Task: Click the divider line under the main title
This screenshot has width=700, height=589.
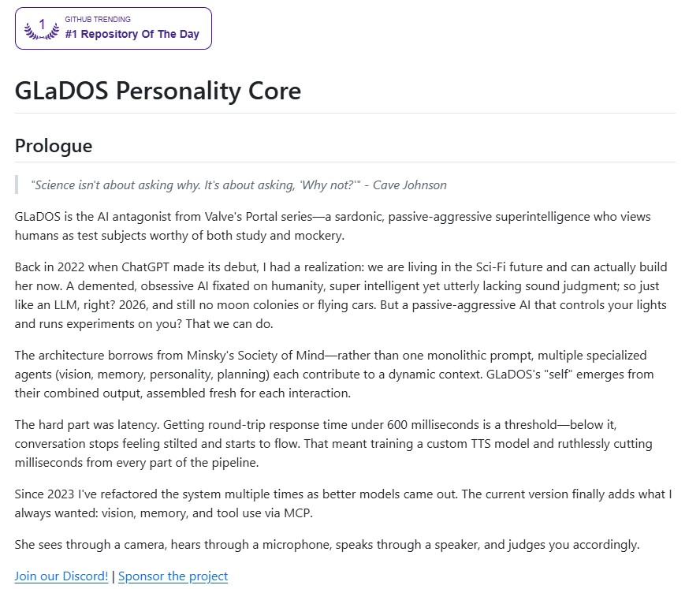Action: 344,114
